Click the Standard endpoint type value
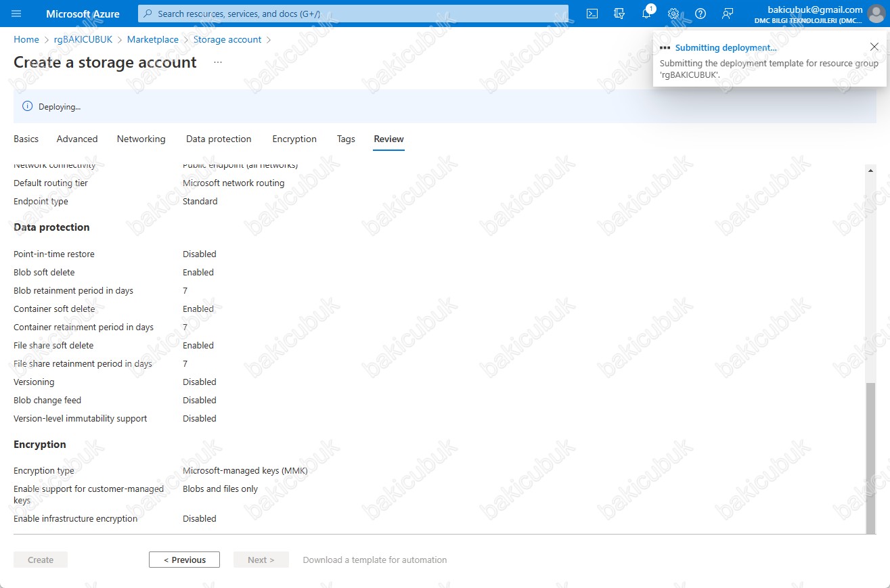The height and width of the screenshot is (588, 890). click(x=200, y=202)
